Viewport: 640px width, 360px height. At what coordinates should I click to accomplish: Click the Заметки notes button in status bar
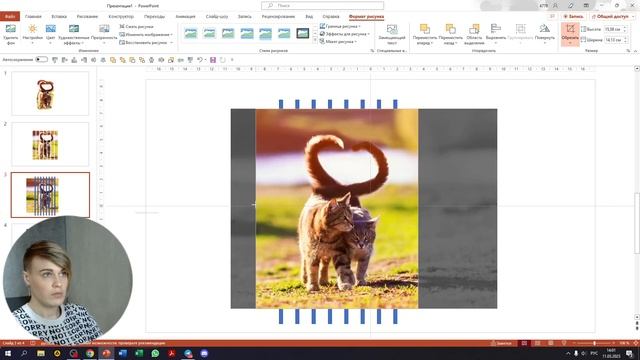coord(501,343)
